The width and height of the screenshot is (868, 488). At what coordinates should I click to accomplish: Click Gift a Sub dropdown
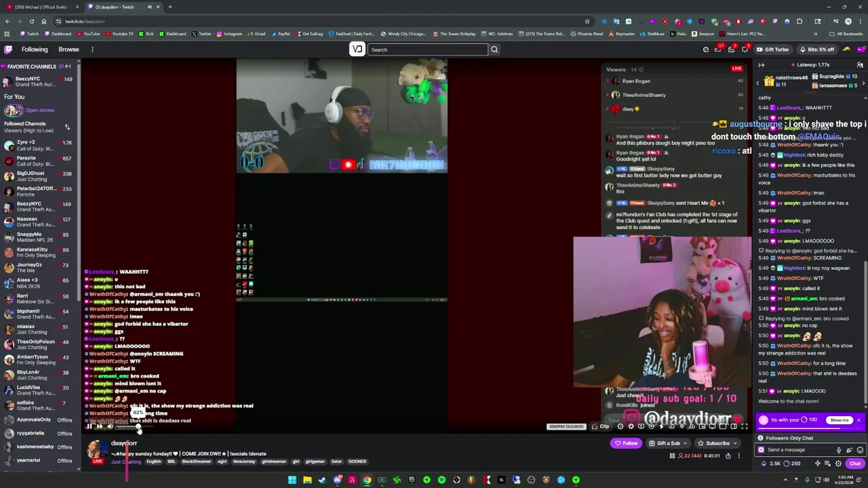(668, 443)
